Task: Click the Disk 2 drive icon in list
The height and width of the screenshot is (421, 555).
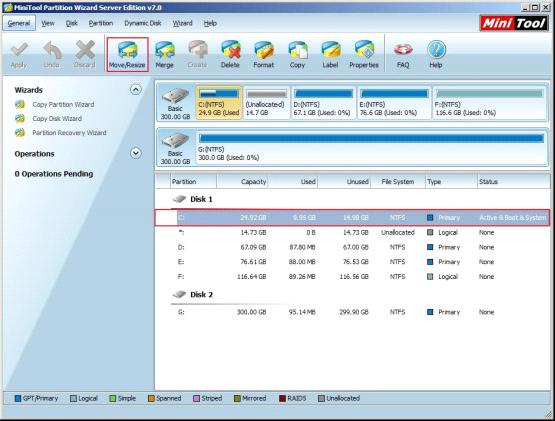Action: (179, 294)
